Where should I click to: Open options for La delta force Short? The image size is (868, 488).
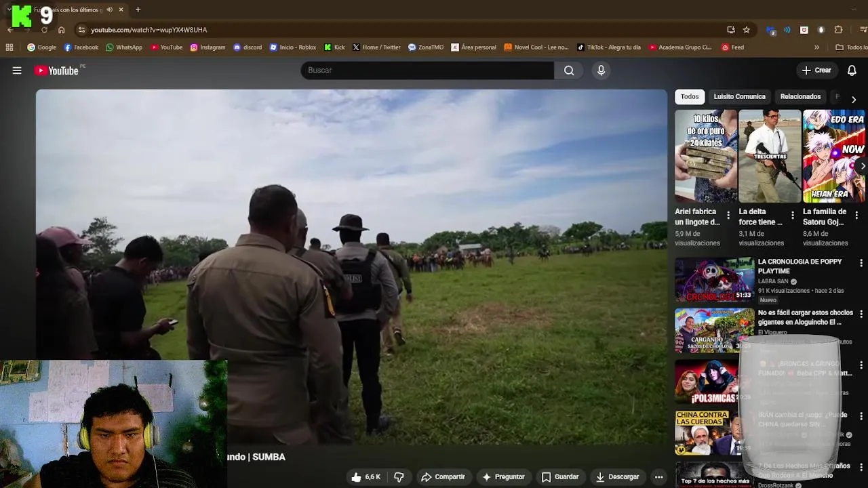tap(793, 216)
